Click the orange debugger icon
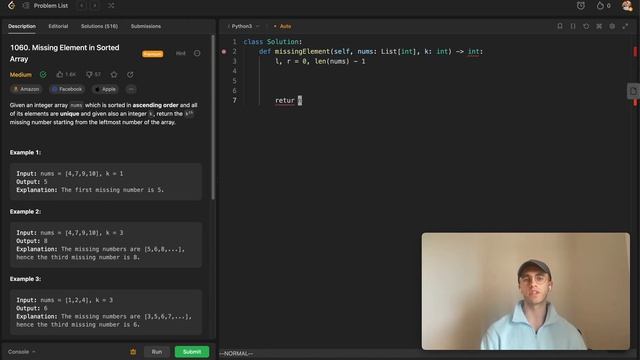 click(133, 351)
